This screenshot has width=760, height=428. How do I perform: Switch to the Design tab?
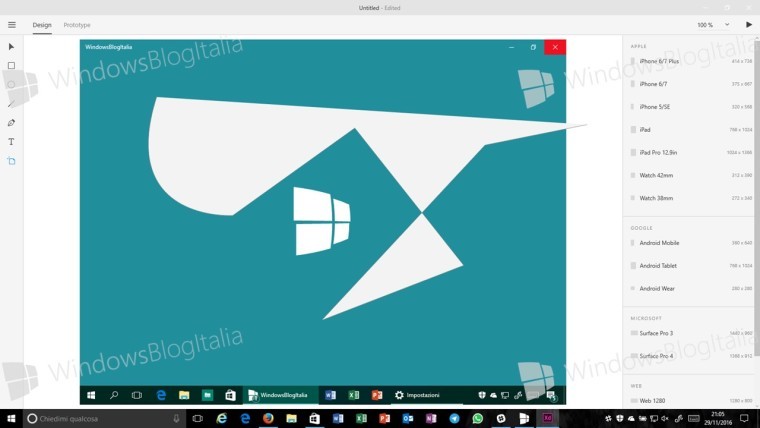coord(42,25)
